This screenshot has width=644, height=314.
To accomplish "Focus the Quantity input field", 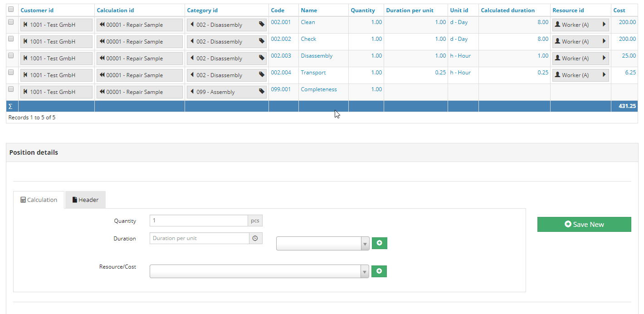I will pos(199,221).
